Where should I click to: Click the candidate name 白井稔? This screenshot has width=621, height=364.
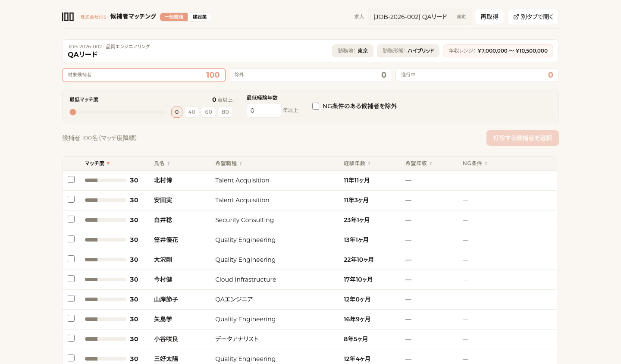click(163, 220)
